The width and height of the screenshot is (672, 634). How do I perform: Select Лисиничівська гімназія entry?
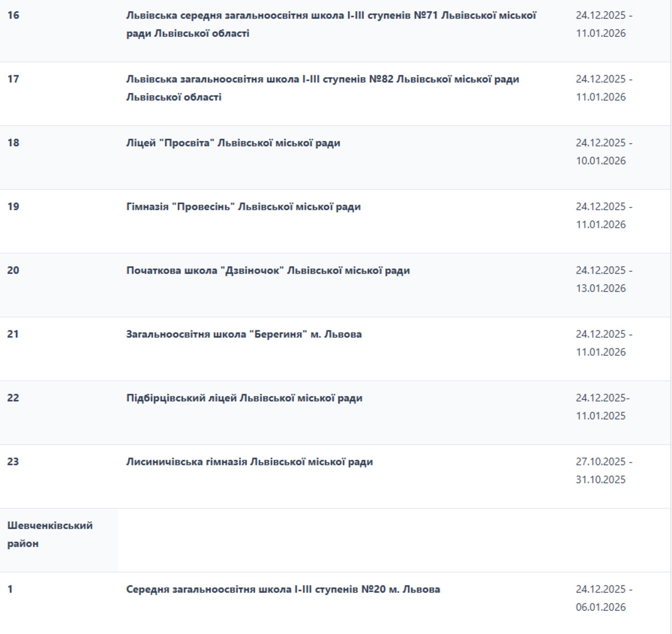249,462
